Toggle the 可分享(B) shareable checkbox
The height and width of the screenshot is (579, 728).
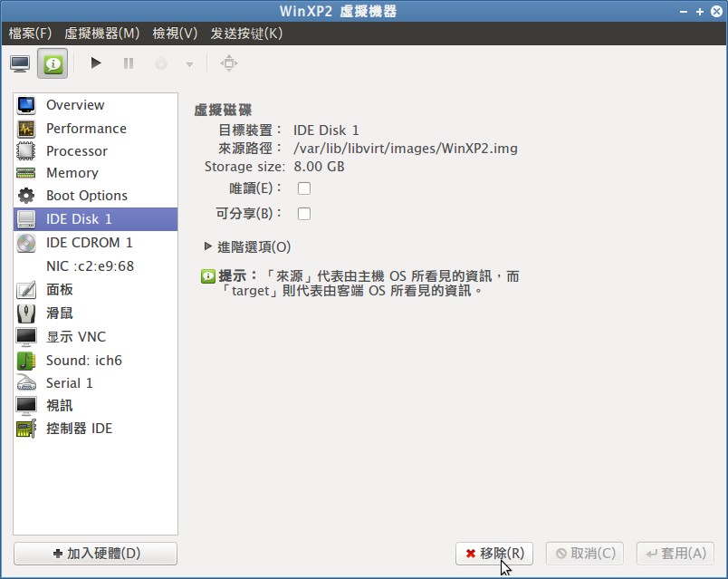(304, 214)
